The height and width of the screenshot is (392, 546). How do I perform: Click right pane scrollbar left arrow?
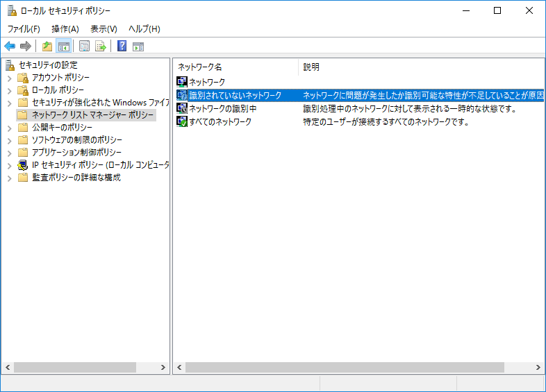click(179, 367)
